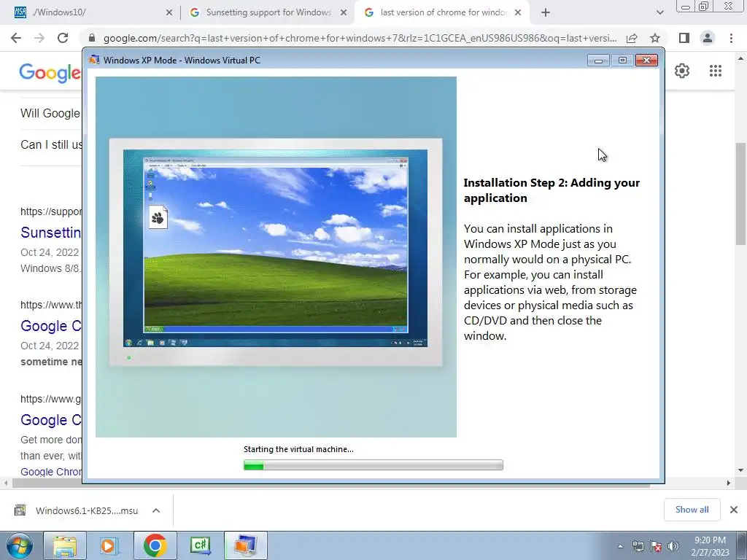Open Chrome side panel icon
This screenshot has height=560, width=747.
[x=684, y=38]
